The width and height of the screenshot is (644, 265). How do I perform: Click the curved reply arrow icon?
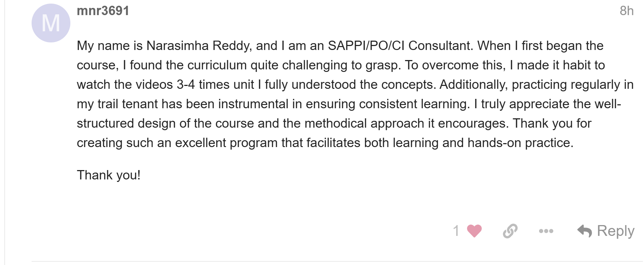584,231
